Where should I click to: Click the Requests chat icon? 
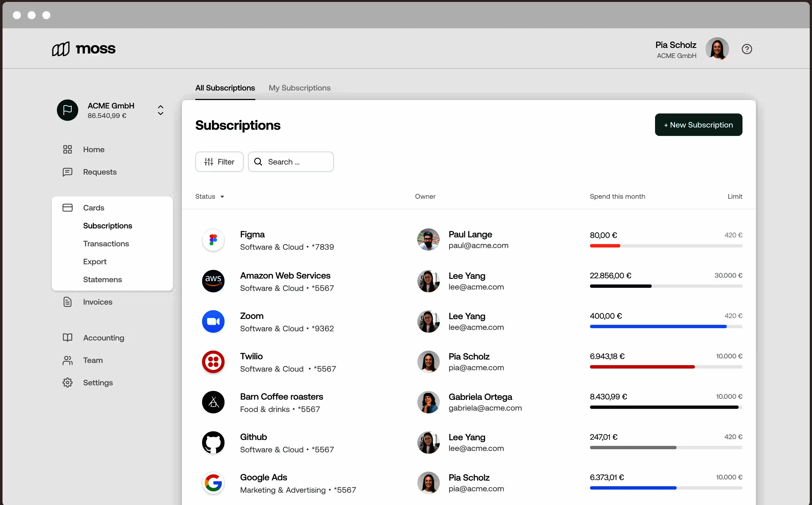coord(68,172)
